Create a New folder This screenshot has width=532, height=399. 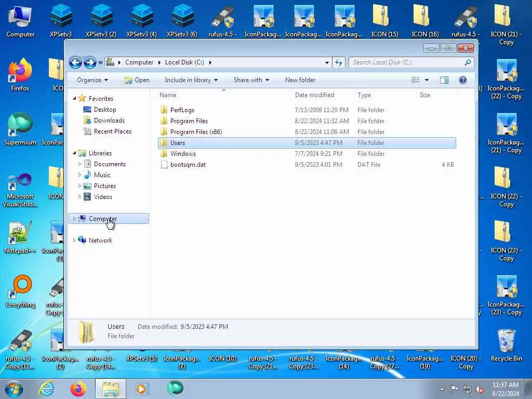tap(300, 80)
